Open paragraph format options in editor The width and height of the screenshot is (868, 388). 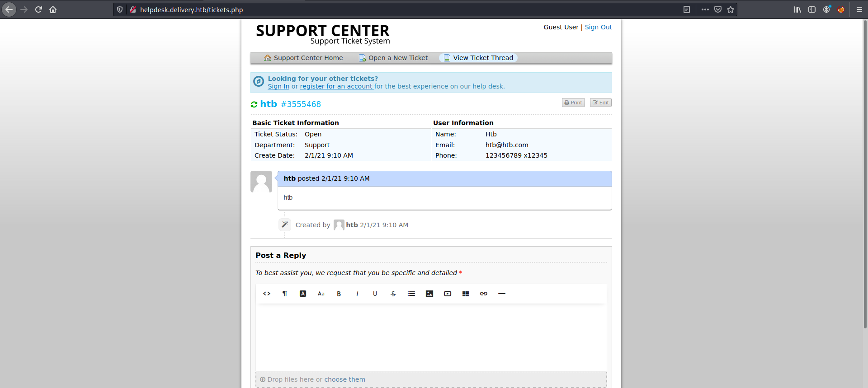[285, 294]
